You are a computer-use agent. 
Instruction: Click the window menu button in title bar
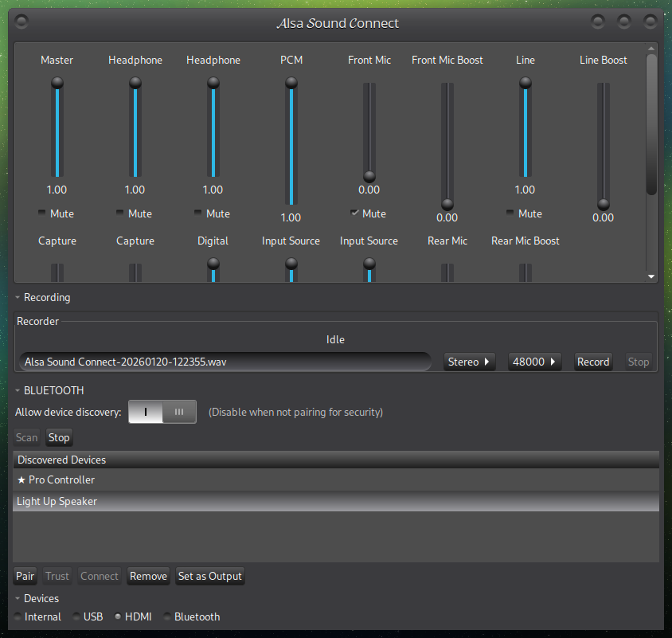point(22,22)
